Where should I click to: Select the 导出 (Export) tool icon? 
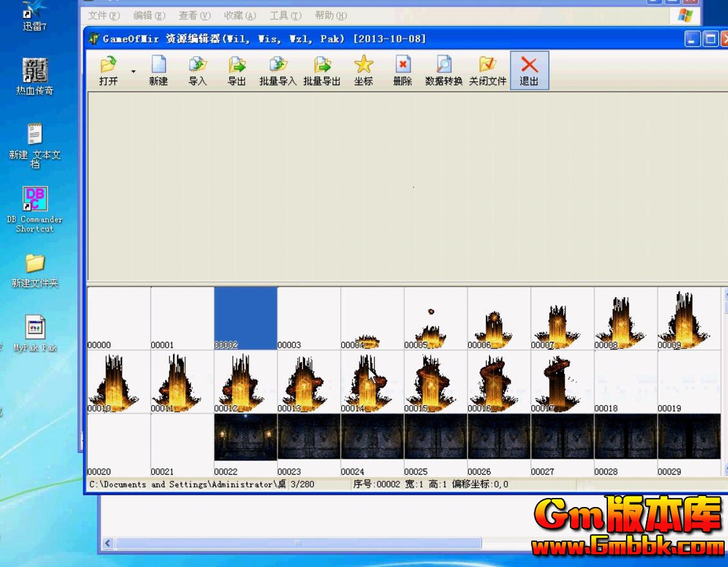point(237,65)
